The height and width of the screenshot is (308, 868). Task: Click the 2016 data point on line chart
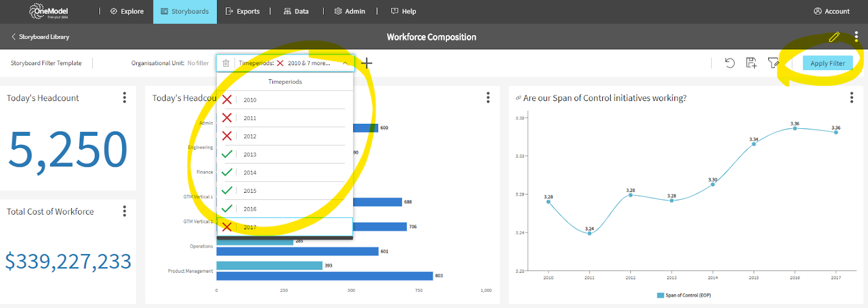click(795, 128)
